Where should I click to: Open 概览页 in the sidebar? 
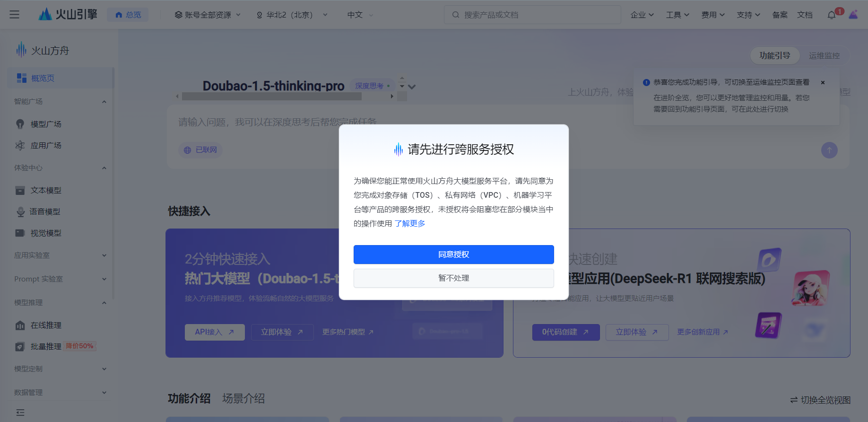tap(60, 78)
